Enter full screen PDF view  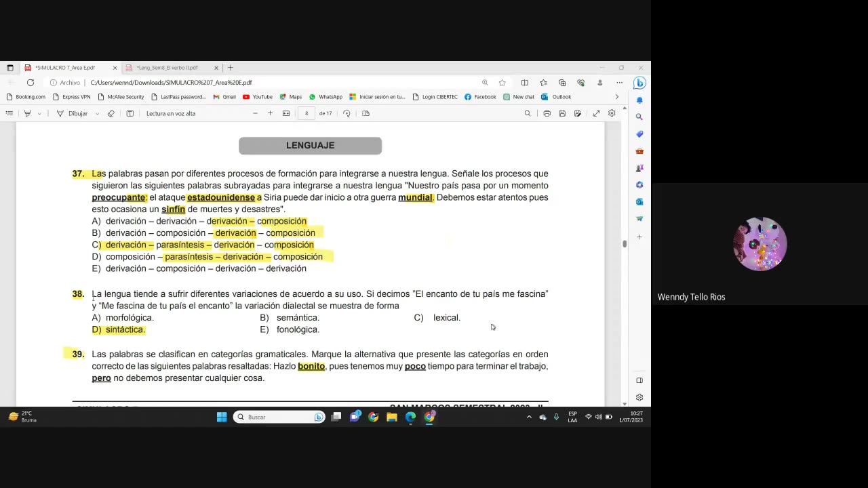point(596,113)
